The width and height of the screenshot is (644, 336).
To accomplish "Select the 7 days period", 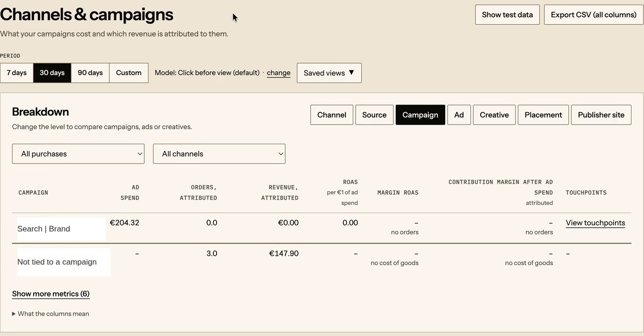I will pos(17,73).
